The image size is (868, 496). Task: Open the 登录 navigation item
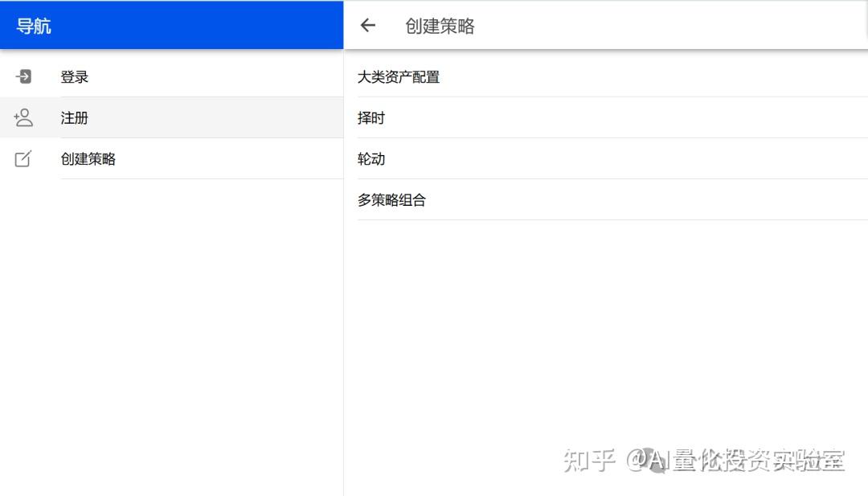(x=74, y=76)
